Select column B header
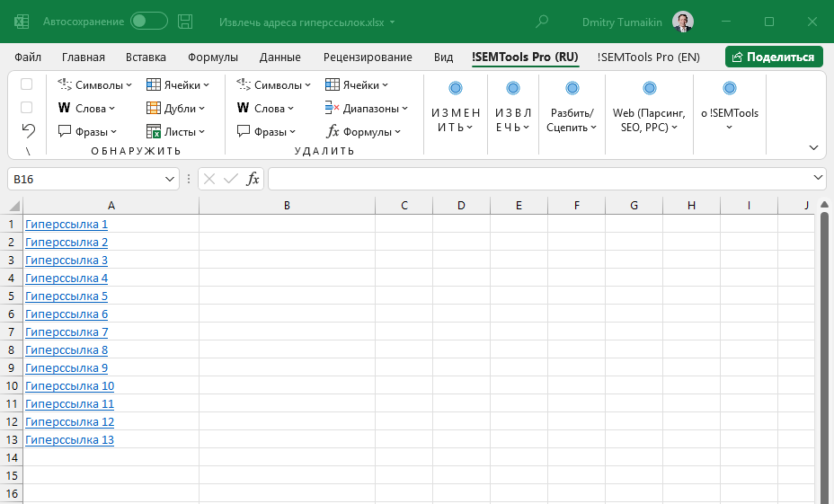 pyautogui.click(x=287, y=206)
